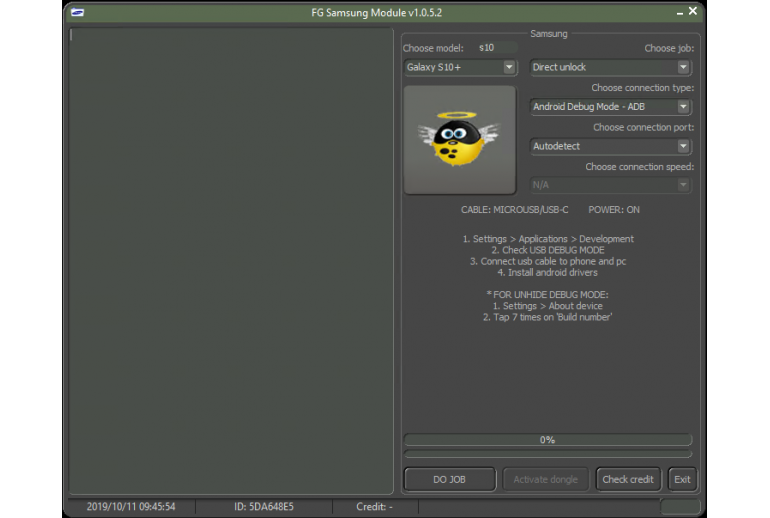Click the small indicator box at status bar end
Image resolution: width=770 pixels, height=518 pixels.
tap(680, 507)
